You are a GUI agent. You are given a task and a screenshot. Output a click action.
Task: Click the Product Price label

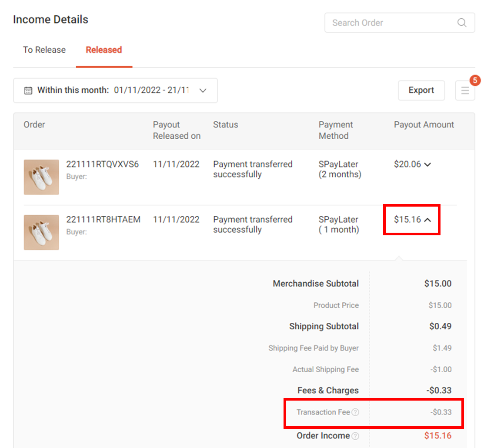click(336, 305)
